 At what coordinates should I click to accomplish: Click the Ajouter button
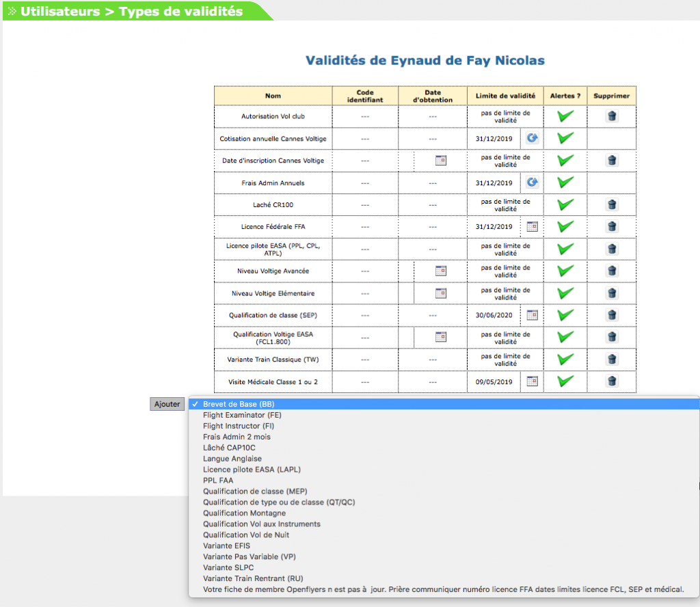coord(167,404)
